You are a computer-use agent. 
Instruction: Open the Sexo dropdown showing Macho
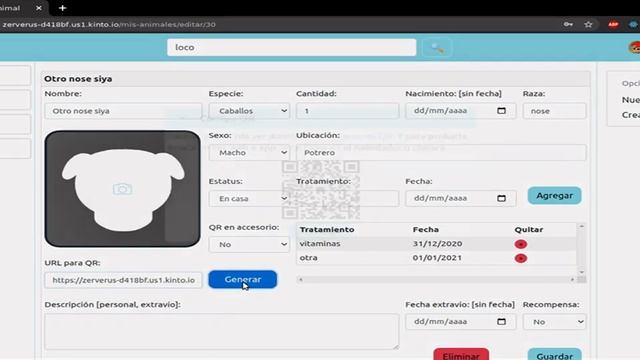pyautogui.click(x=249, y=153)
